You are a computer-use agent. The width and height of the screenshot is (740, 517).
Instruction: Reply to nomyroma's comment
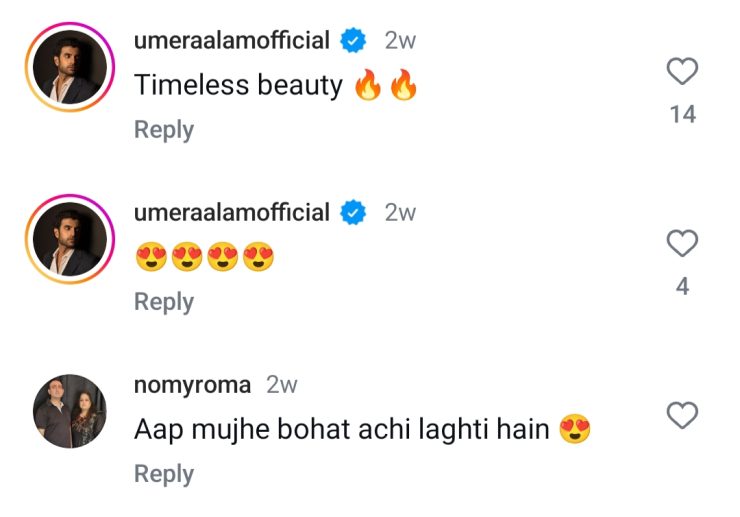click(164, 474)
